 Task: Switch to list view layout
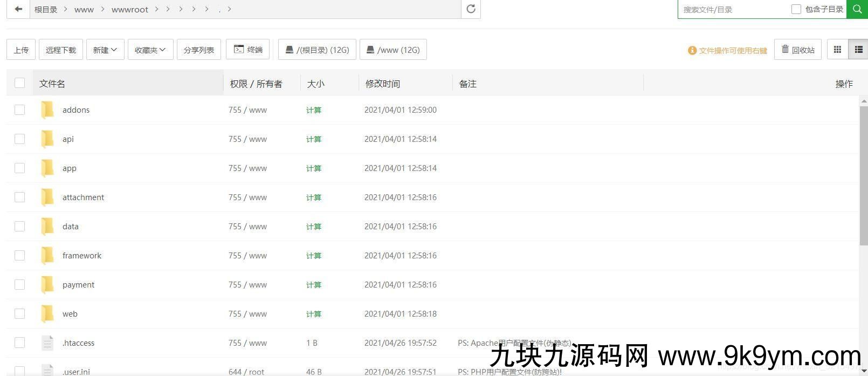click(x=858, y=50)
